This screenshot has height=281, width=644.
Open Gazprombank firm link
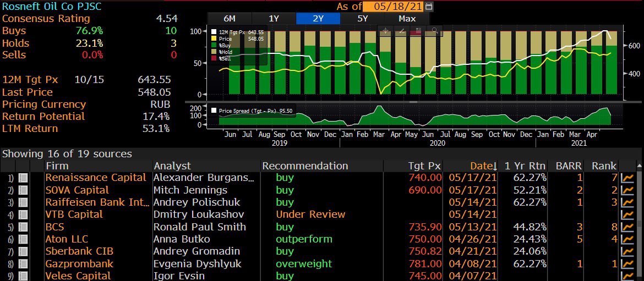click(79, 264)
